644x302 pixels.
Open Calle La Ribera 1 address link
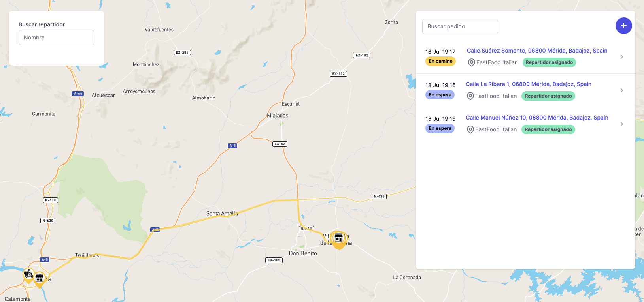[529, 84]
